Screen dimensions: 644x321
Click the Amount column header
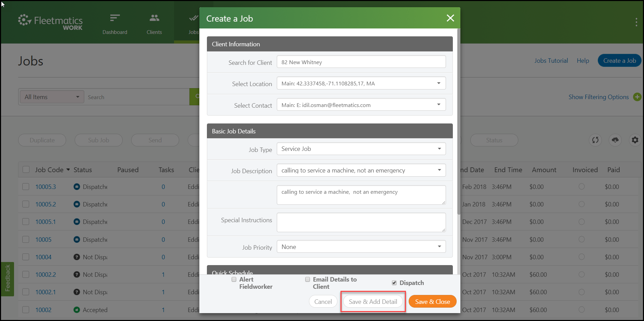click(544, 170)
